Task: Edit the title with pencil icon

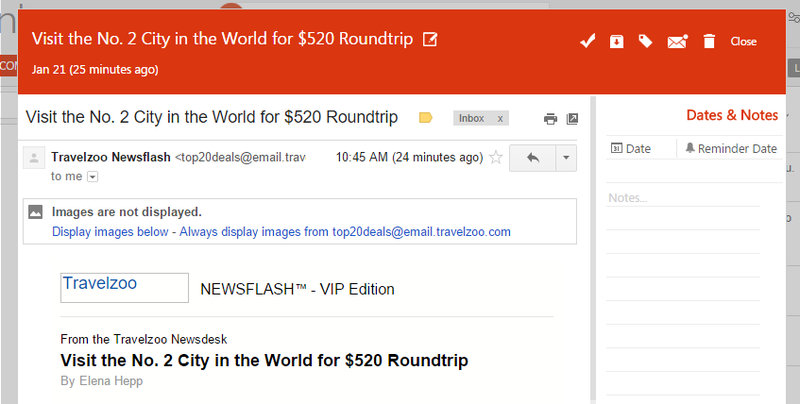Action: tap(430, 39)
